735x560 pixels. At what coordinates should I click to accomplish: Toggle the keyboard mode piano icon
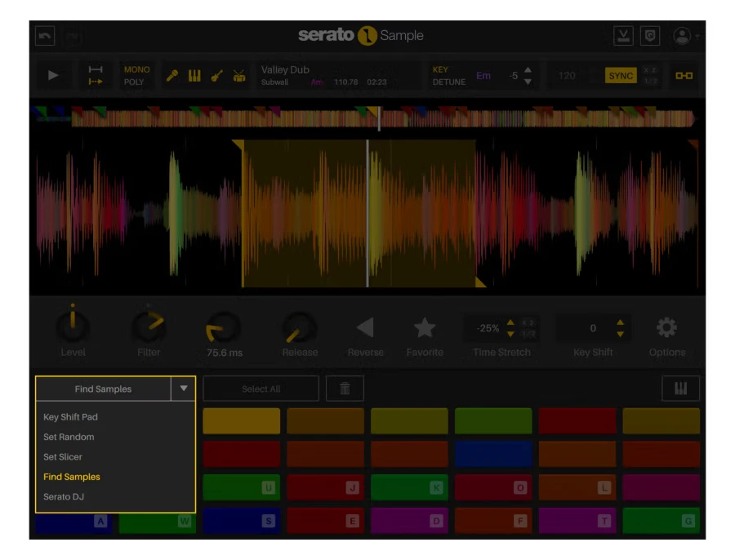(x=680, y=389)
